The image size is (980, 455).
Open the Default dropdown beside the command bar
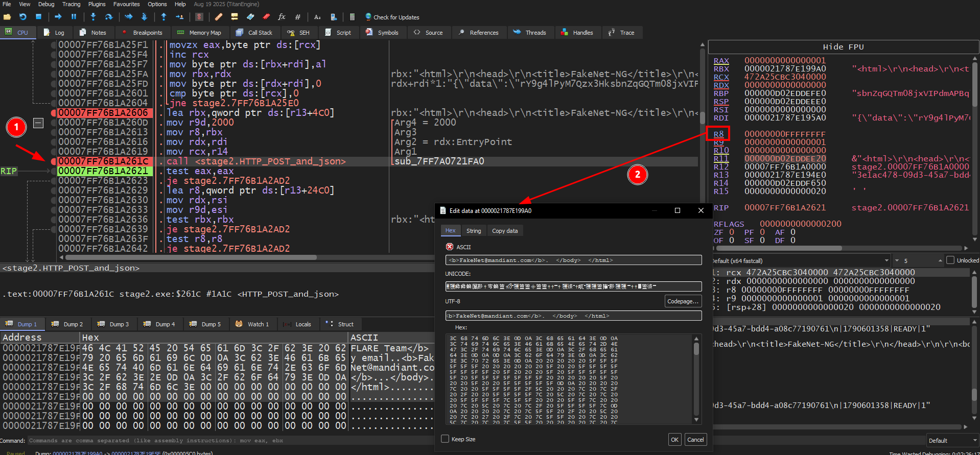point(952,440)
